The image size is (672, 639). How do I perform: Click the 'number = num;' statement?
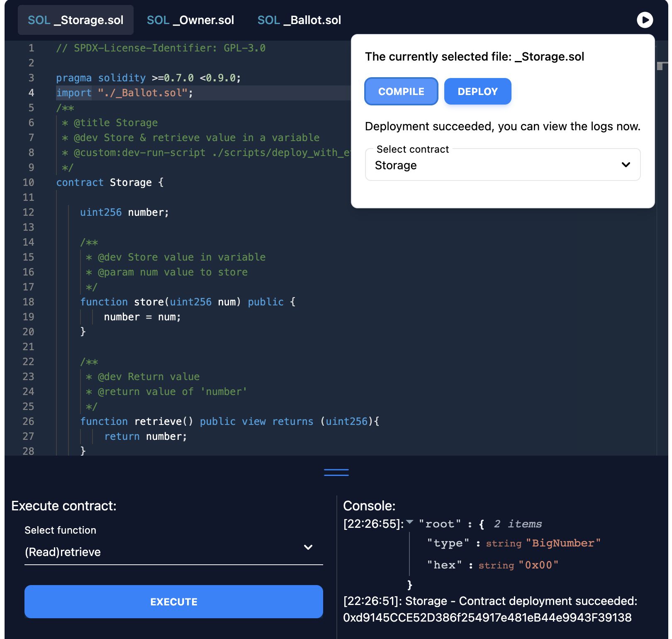(x=142, y=317)
